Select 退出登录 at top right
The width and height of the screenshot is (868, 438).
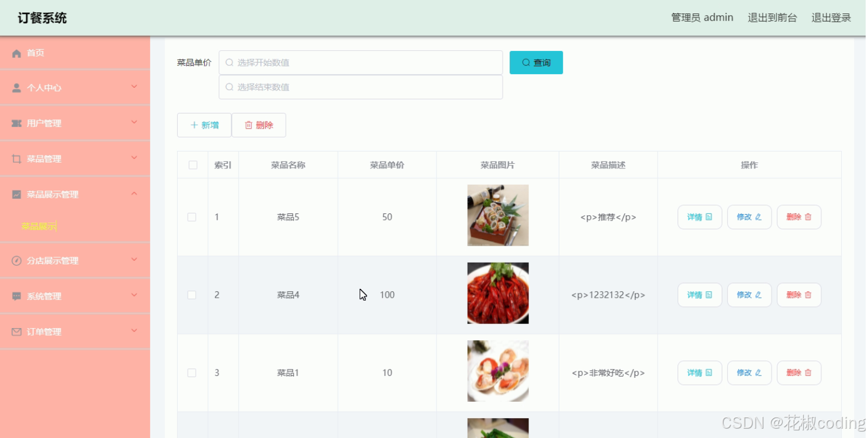tap(831, 18)
